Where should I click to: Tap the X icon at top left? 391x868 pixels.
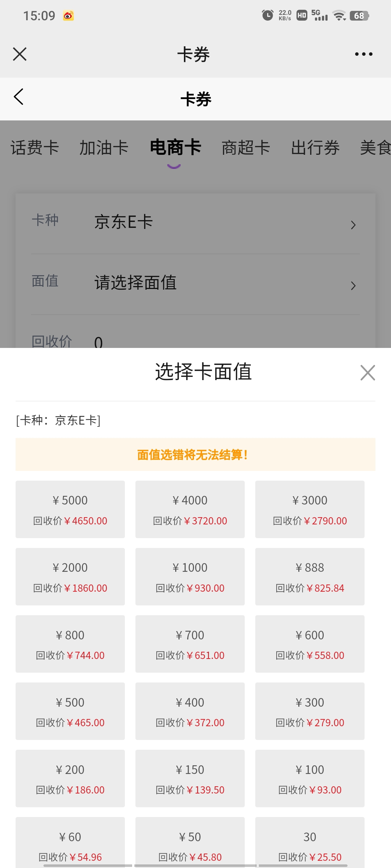coord(20,54)
